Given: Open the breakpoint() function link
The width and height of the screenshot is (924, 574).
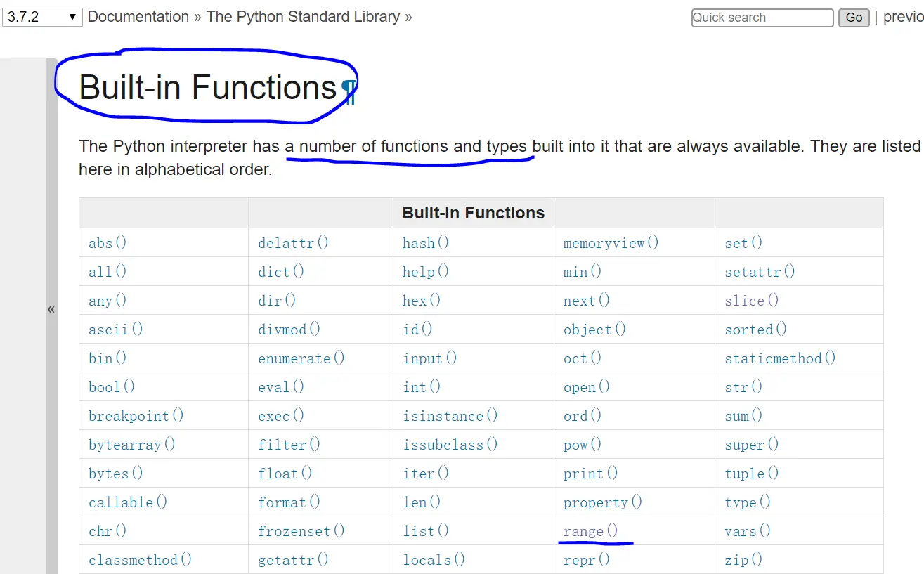Looking at the screenshot, I should [x=136, y=416].
